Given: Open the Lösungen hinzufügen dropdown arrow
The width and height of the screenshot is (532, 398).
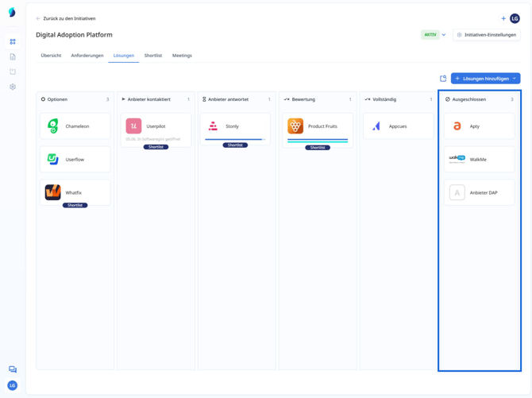Looking at the screenshot, I should tap(515, 79).
